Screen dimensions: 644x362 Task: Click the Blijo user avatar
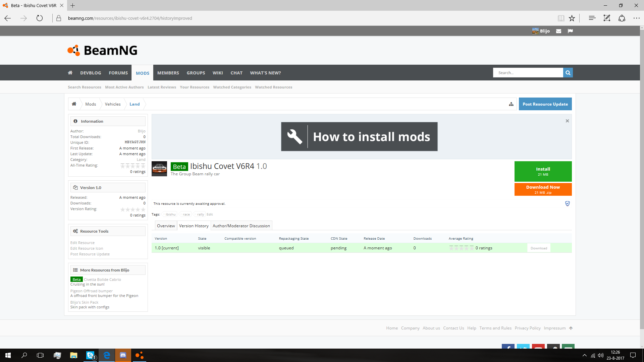[x=535, y=31]
